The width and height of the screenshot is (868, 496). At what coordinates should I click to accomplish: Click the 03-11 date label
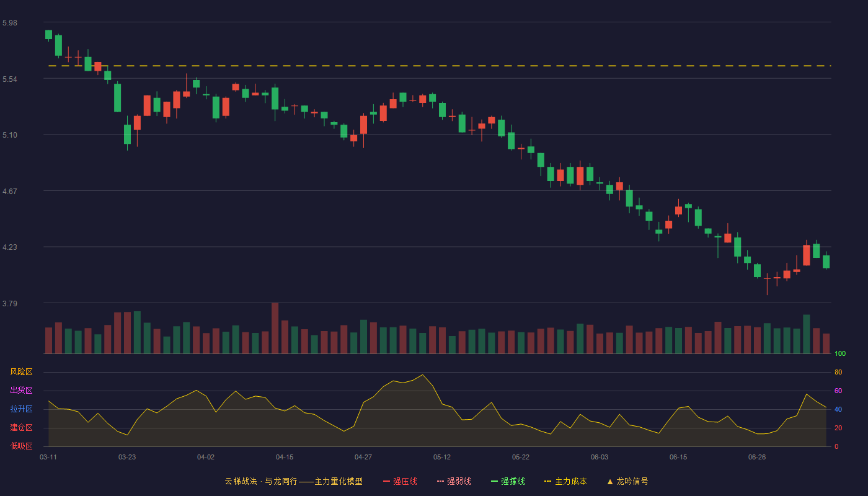click(x=48, y=457)
